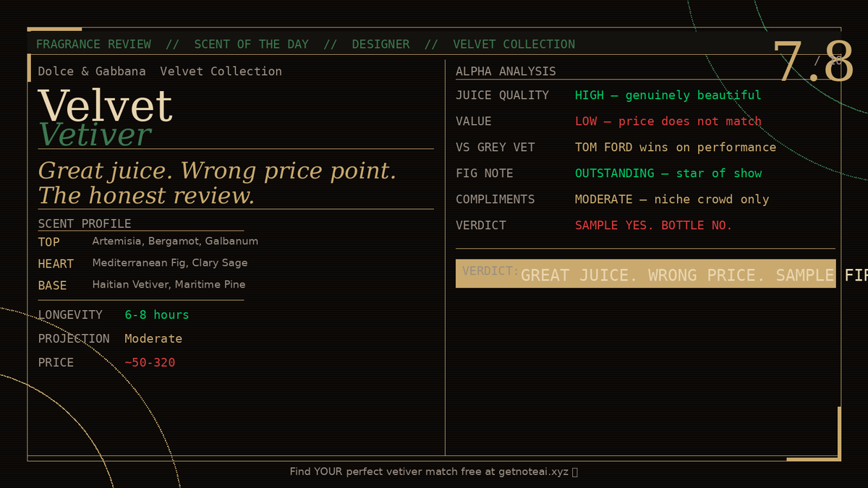Click the green italic Vetiver title

tap(95, 134)
